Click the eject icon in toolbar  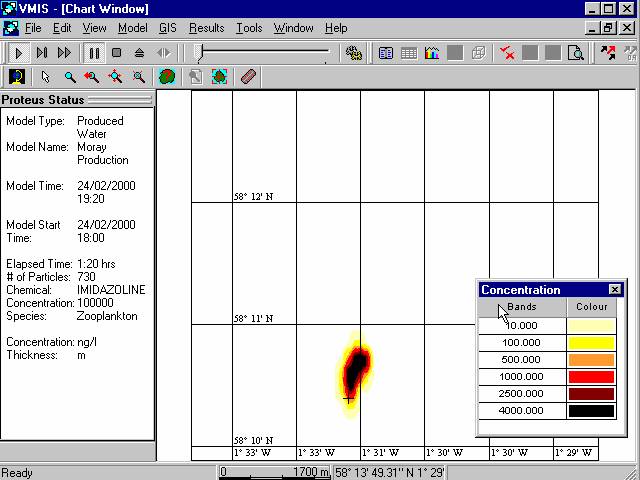point(139,53)
